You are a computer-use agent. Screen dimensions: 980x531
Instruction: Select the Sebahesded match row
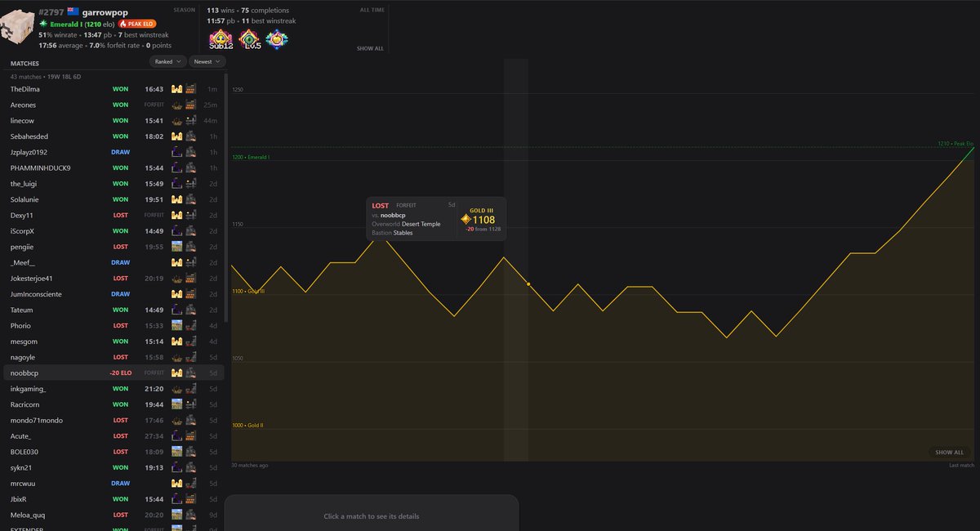coord(114,136)
